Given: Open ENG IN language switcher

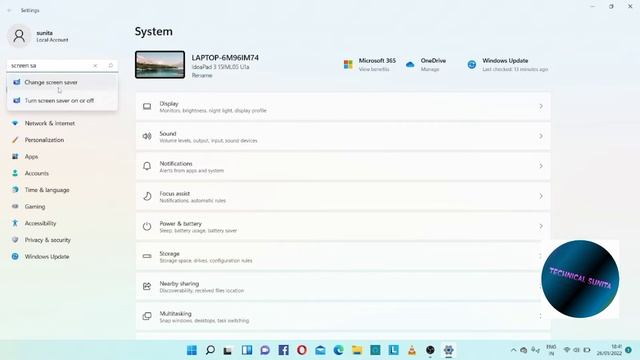Looking at the screenshot, I should click(551, 350).
